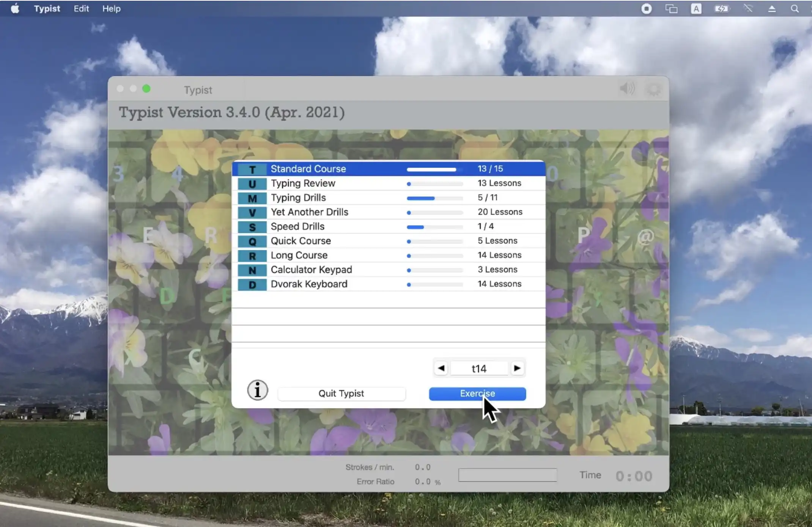Open settings with the gear icon in title bar

[654, 89]
